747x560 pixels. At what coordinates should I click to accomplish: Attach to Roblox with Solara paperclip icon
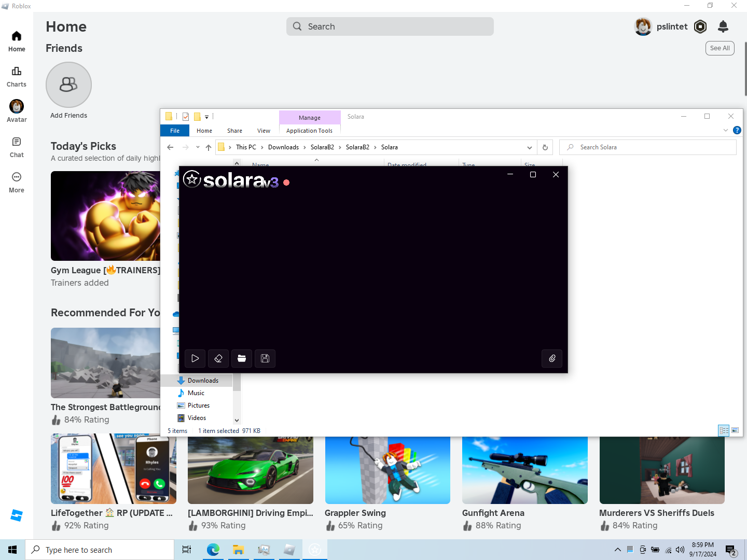coord(552,358)
